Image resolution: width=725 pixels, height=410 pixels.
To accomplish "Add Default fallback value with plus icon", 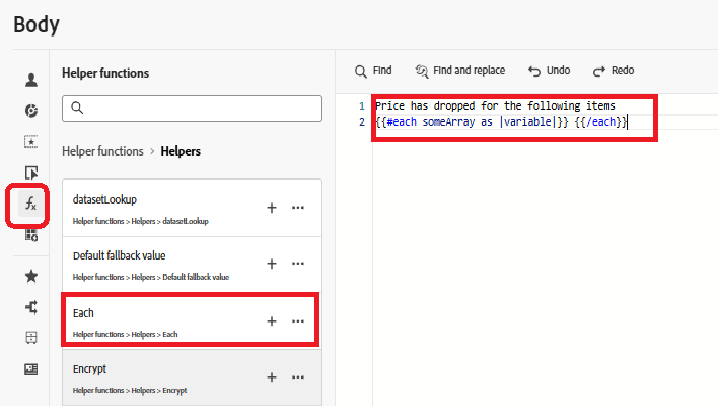I will pos(272,264).
